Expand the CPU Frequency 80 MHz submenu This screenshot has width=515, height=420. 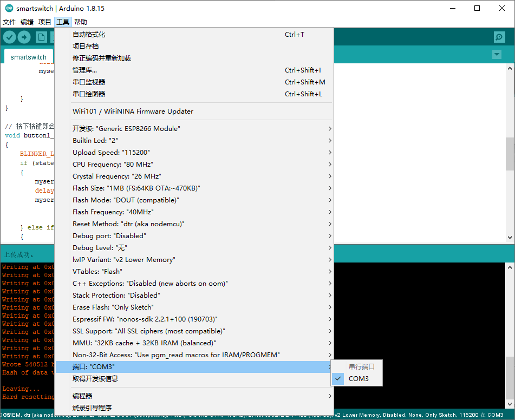coord(194,164)
